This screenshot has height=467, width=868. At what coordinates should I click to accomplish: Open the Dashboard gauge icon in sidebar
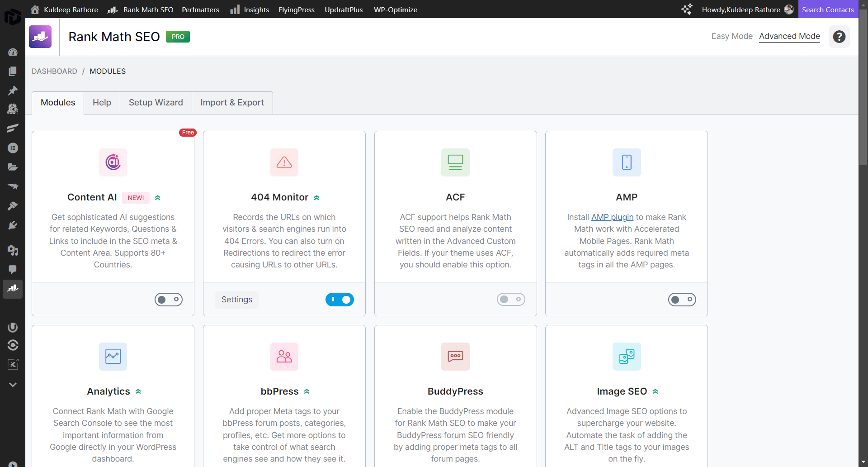[x=13, y=52]
